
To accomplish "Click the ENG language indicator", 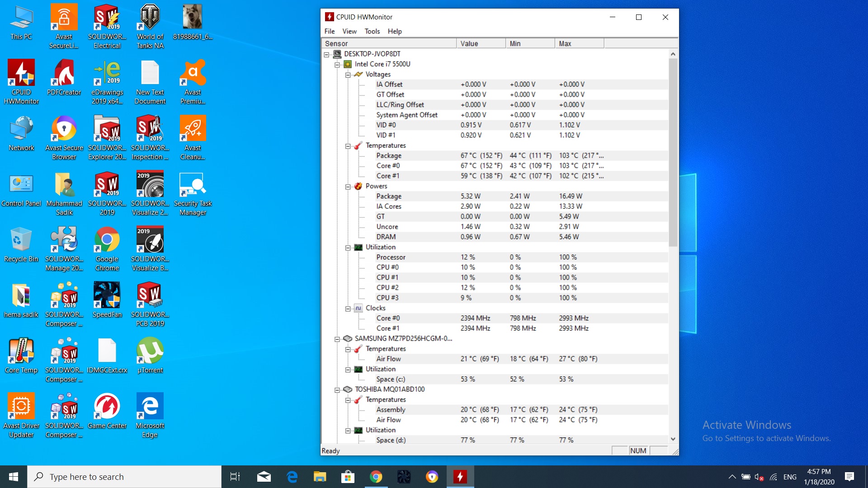I will point(790,477).
